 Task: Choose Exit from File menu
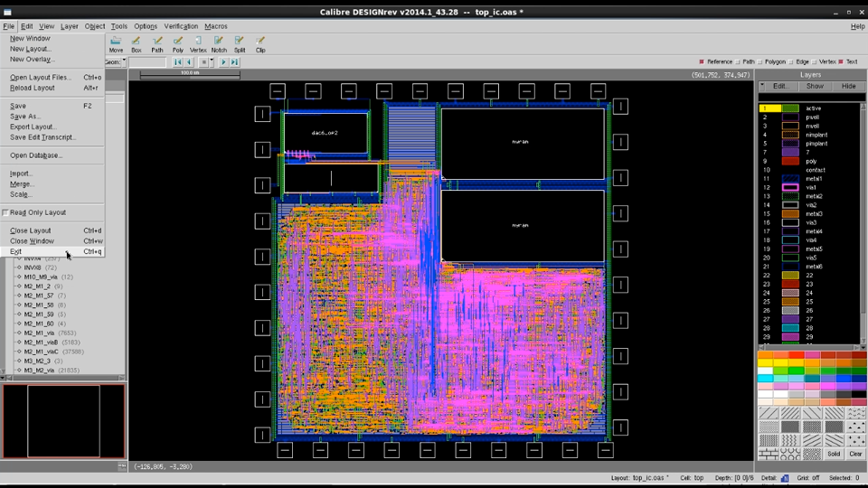(x=52, y=251)
